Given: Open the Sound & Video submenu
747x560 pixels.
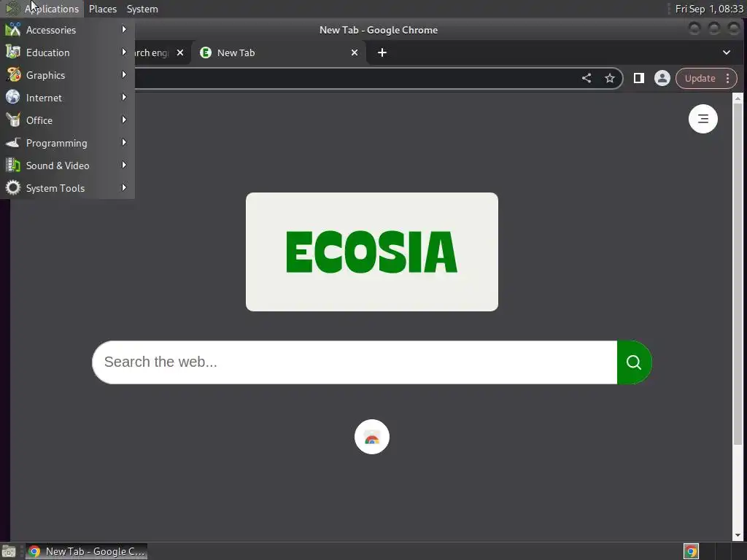Looking at the screenshot, I should pyautogui.click(x=67, y=166).
